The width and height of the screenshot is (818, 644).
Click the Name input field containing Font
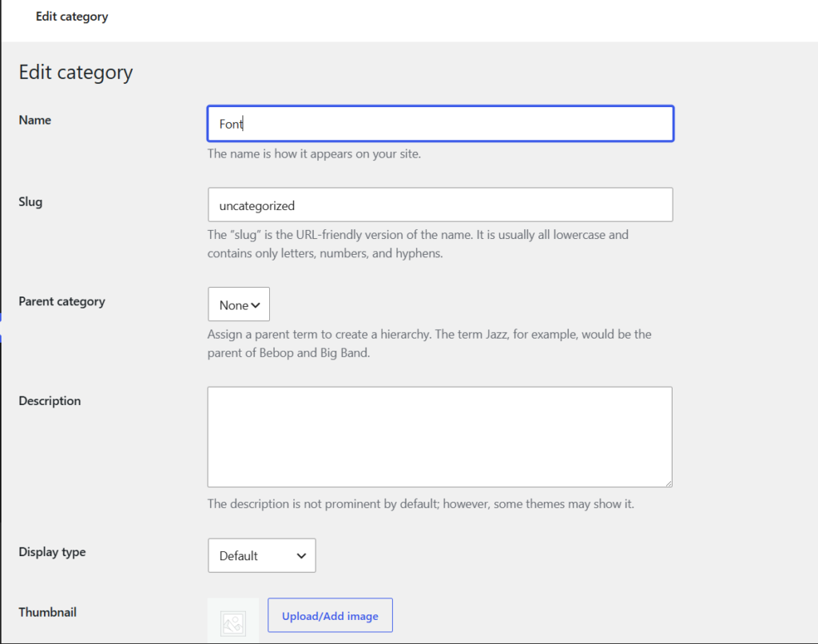[x=440, y=124]
